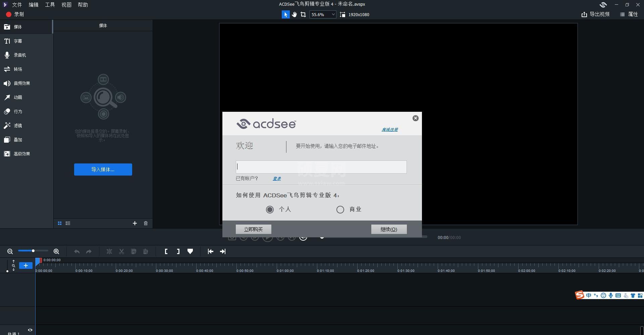Open the 录音机 recorder panel
The height and width of the screenshot is (335, 644).
pyautogui.click(x=26, y=55)
